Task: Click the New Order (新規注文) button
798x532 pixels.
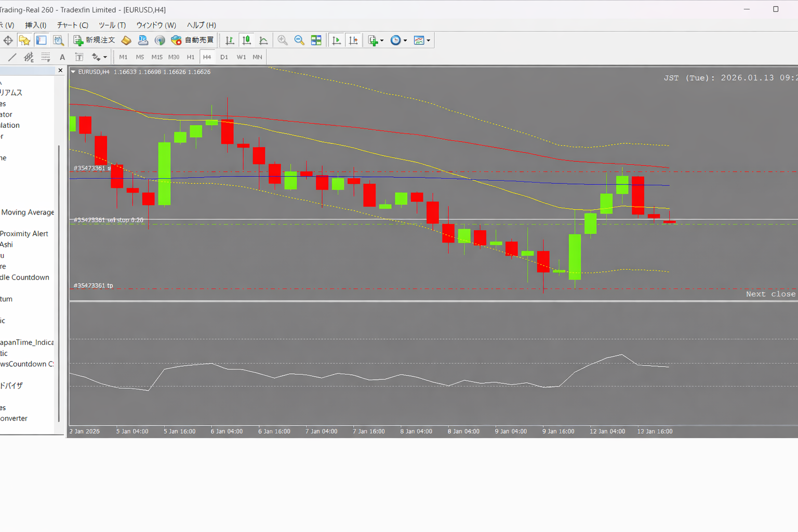Action: [95, 40]
